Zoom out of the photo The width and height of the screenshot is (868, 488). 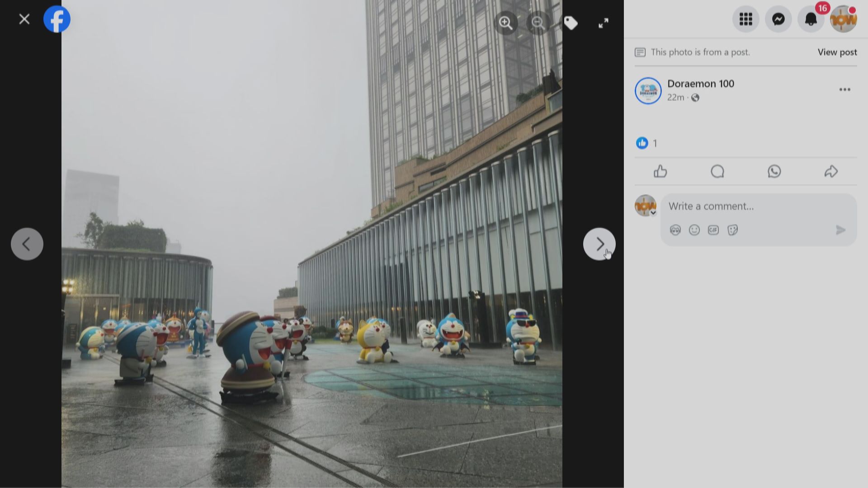pos(538,22)
